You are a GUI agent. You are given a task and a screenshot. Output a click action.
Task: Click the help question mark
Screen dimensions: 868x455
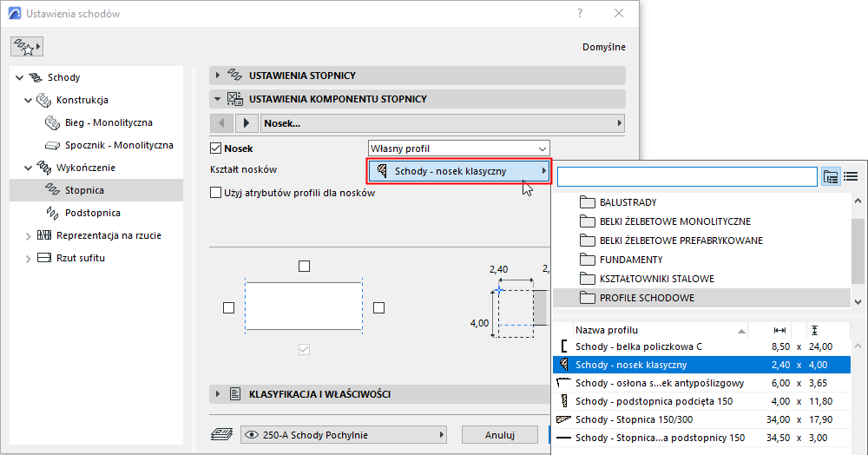click(580, 13)
